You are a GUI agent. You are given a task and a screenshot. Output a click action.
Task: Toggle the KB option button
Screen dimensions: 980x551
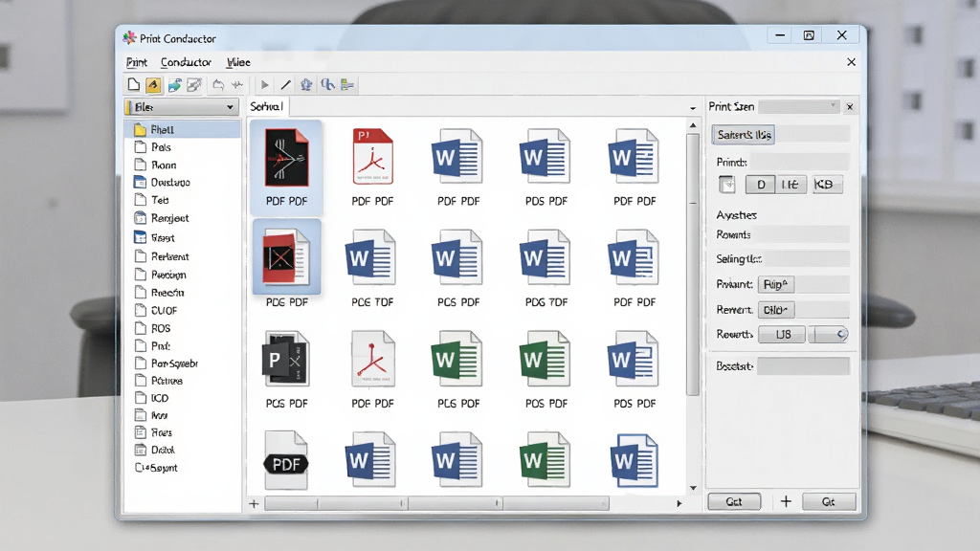pyautogui.click(x=828, y=185)
